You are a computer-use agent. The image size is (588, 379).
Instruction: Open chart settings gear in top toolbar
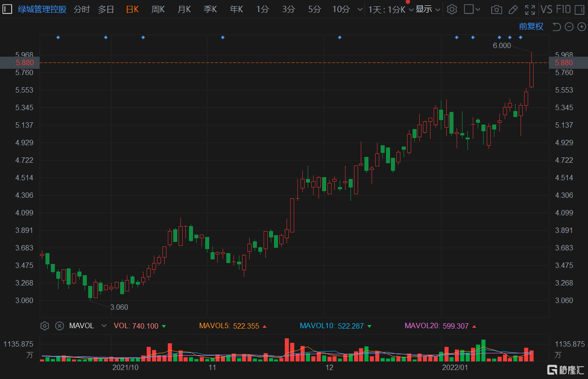(x=452, y=9)
